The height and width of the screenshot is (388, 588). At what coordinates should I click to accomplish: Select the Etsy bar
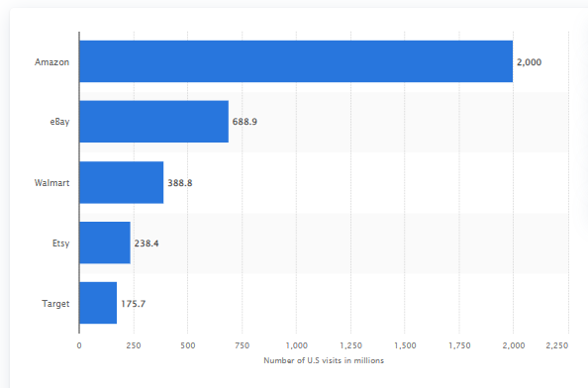(x=105, y=242)
